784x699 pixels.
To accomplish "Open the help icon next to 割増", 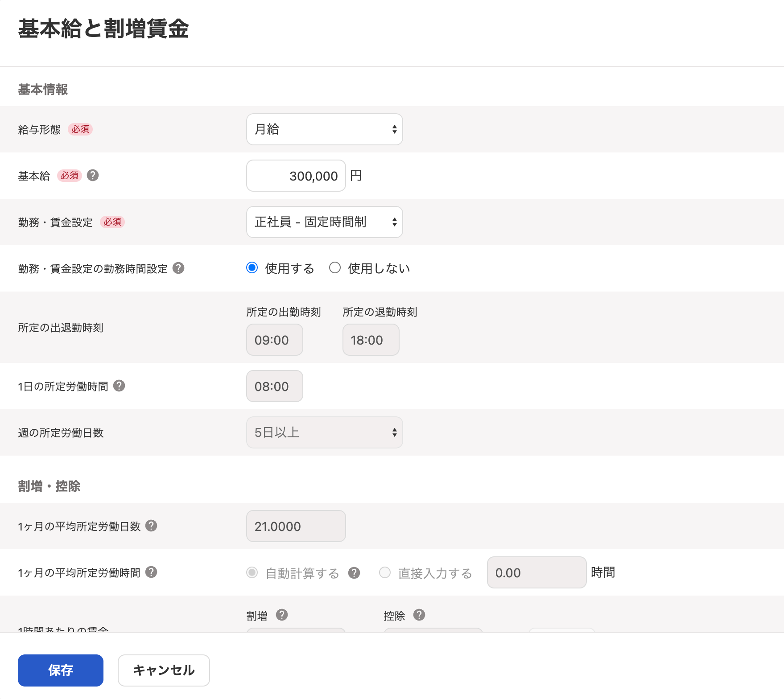I will click(x=282, y=615).
